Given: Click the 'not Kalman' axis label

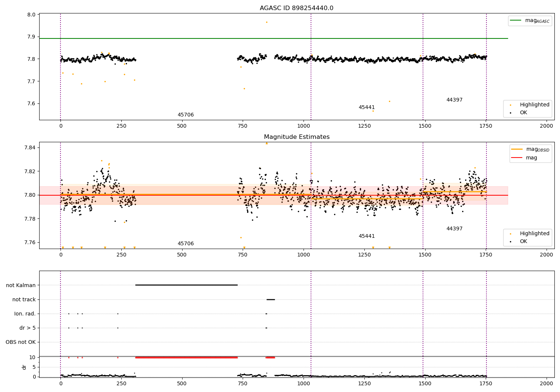Looking at the screenshot, I should pyautogui.click(x=21, y=285).
